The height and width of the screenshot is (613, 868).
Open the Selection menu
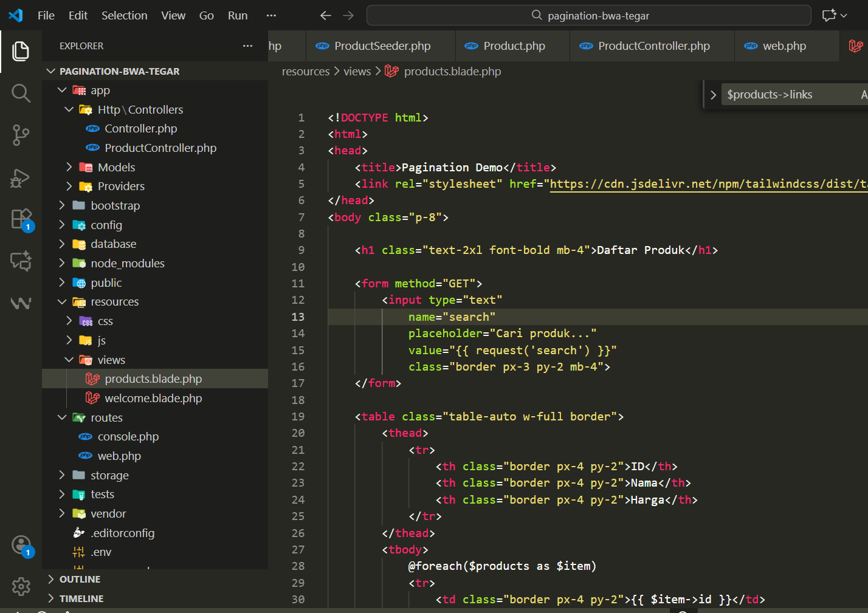pyautogui.click(x=124, y=16)
